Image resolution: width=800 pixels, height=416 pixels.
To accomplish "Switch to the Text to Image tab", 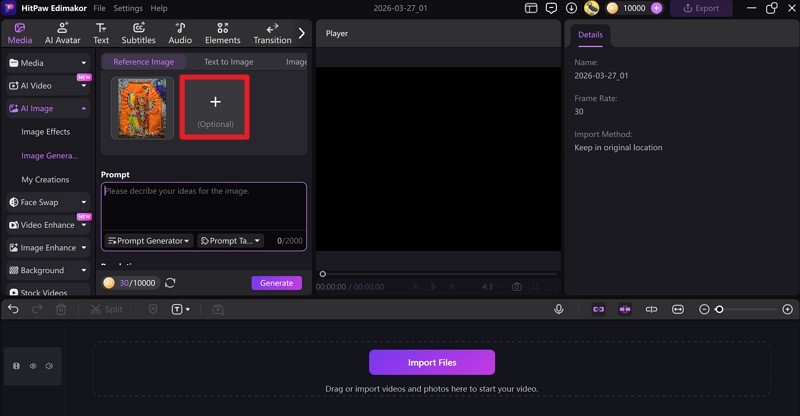I will (x=228, y=62).
